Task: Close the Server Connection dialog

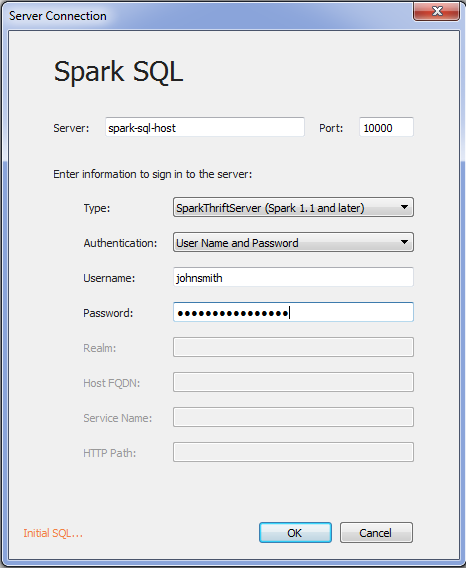Action: click(437, 11)
